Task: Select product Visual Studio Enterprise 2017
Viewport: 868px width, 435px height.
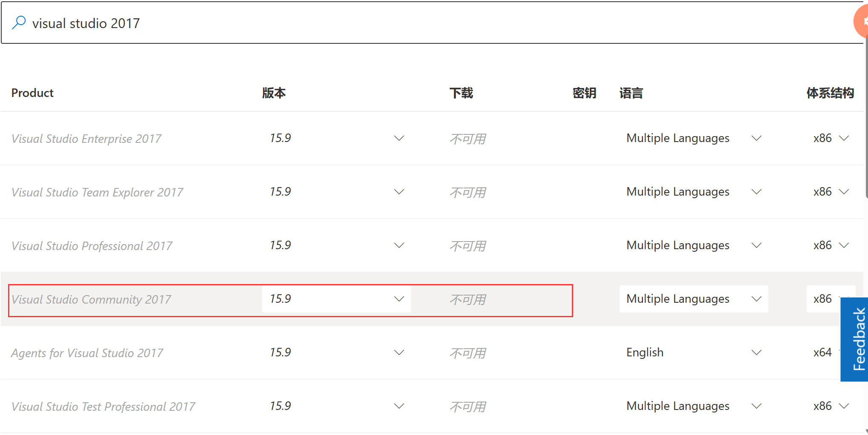Action: 86,139
